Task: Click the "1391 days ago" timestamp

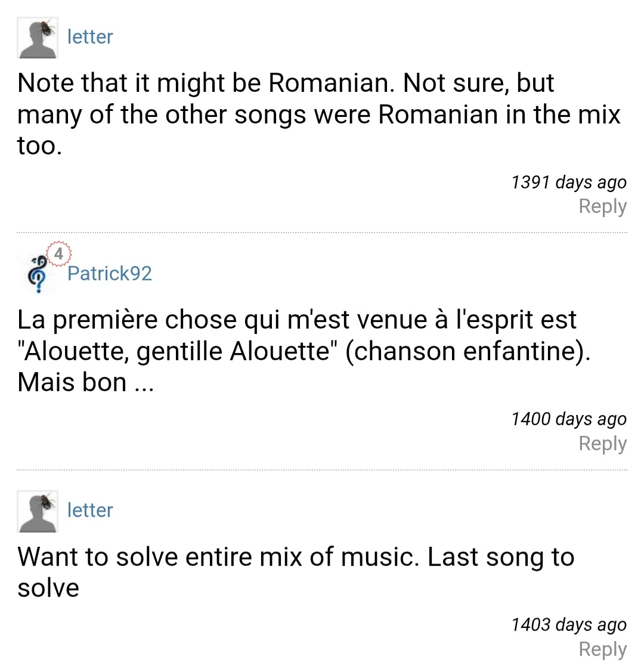Action: coord(569,182)
